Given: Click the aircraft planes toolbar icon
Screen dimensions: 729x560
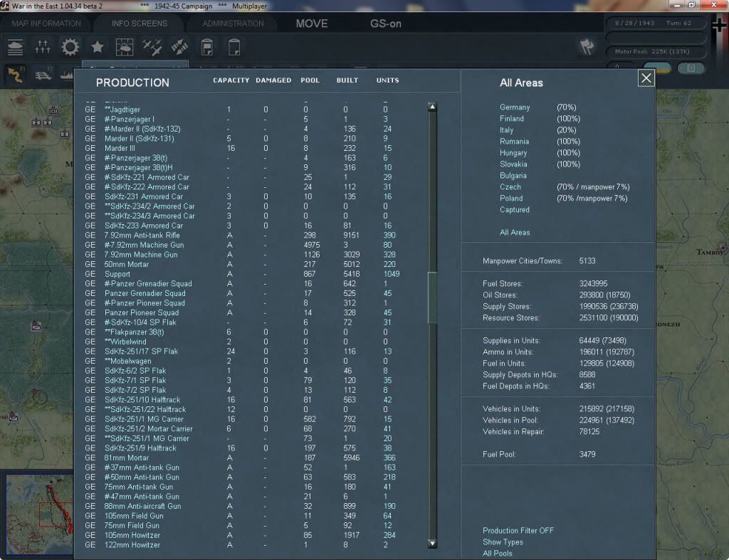Looking at the screenshot, I should (152, 48).
